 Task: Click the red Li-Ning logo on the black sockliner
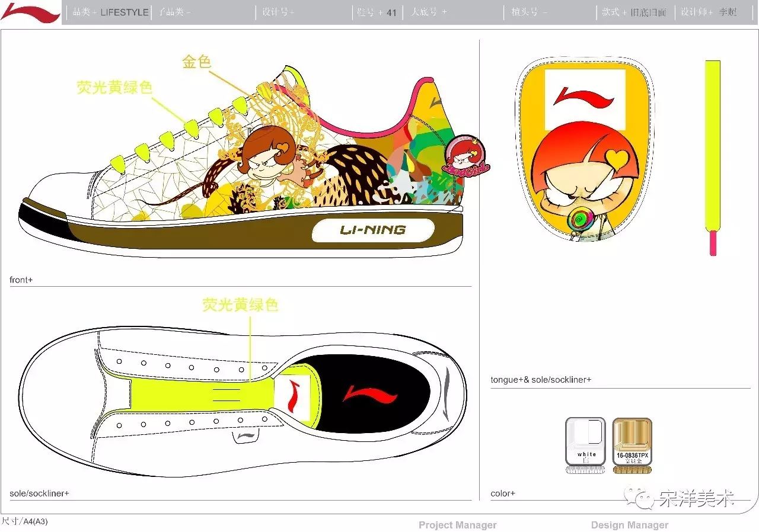pos(369,396)
